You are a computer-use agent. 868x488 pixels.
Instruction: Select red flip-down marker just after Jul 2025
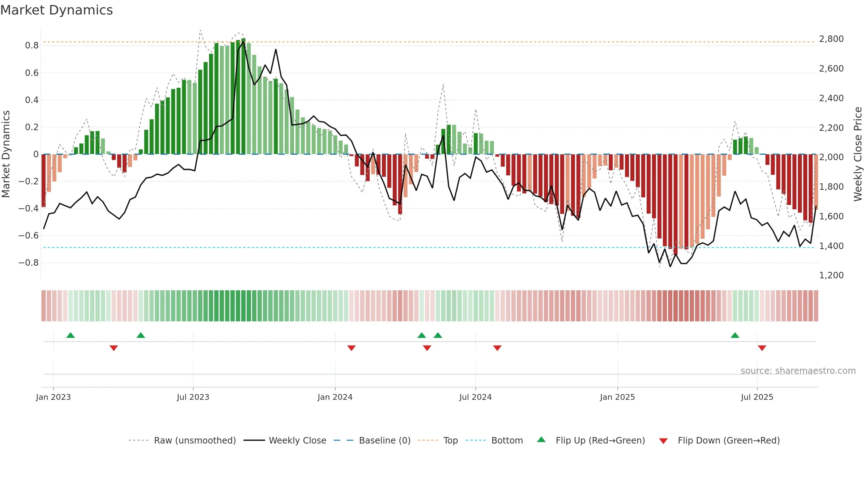tap(762, 348)
